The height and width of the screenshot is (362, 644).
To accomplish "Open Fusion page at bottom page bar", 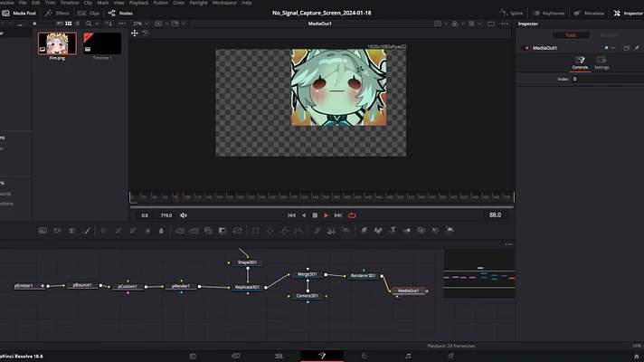I will 322,356.
